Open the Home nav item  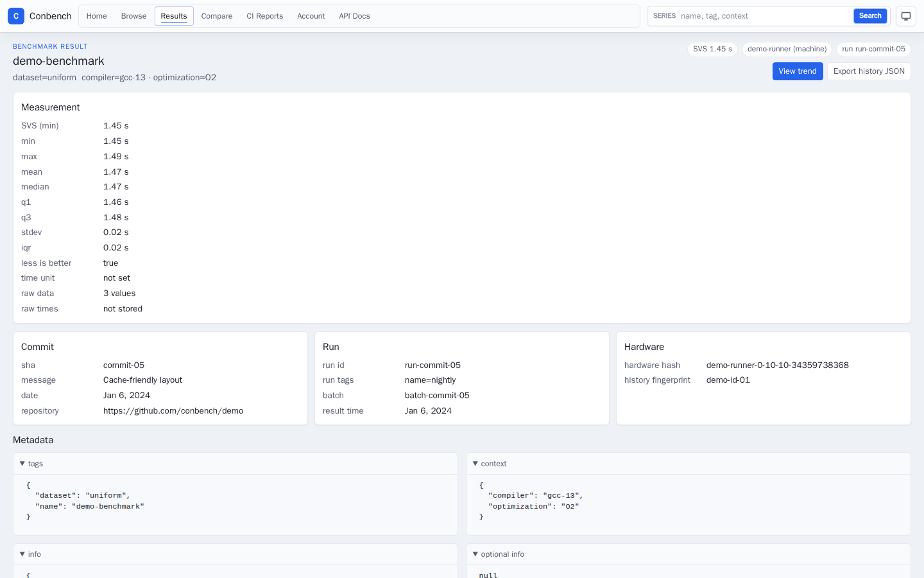[97, 16]
